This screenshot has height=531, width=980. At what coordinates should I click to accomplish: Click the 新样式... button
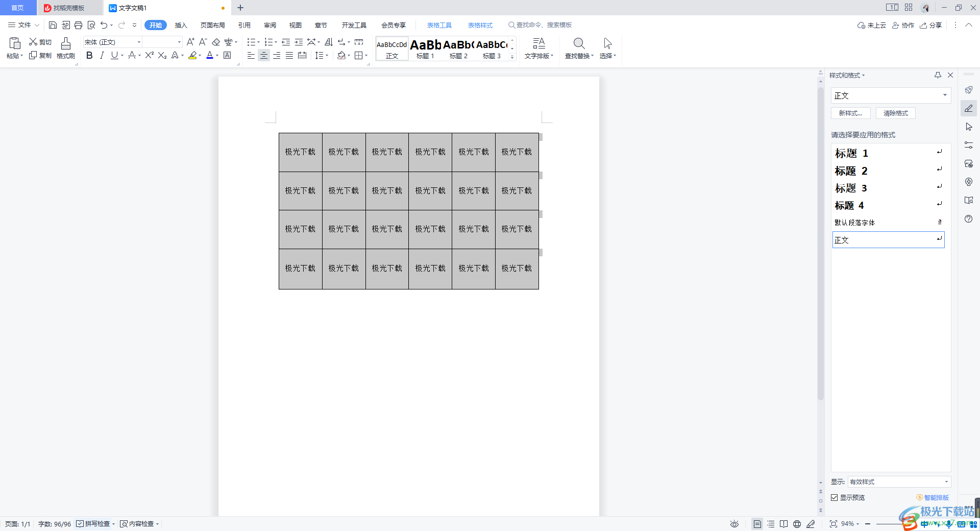point(851,113)
